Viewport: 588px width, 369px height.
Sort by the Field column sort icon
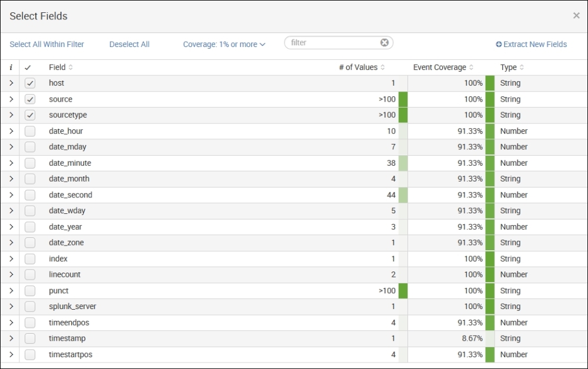[71, 68]
